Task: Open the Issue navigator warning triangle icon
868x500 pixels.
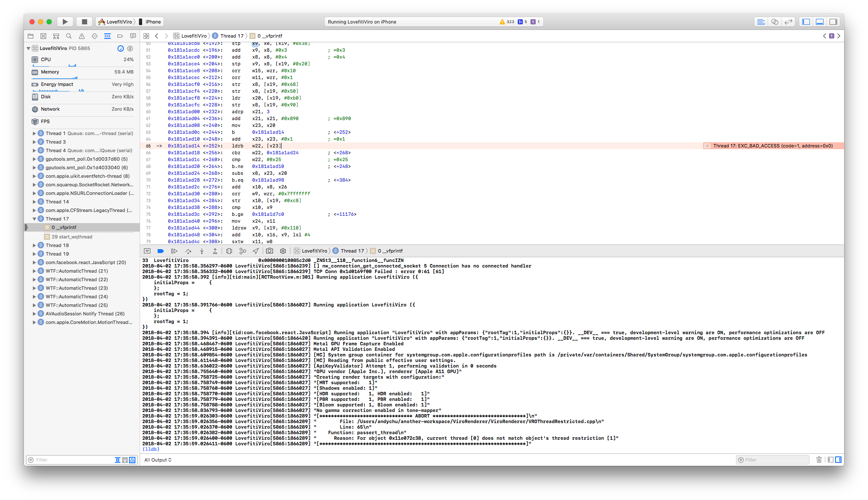Action: [x=82, y=36]
